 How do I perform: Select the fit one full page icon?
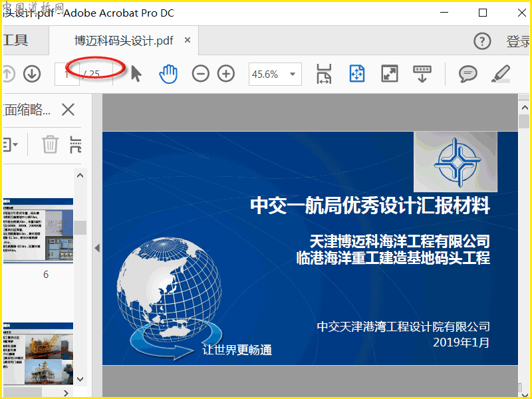(x=357, y=74)
